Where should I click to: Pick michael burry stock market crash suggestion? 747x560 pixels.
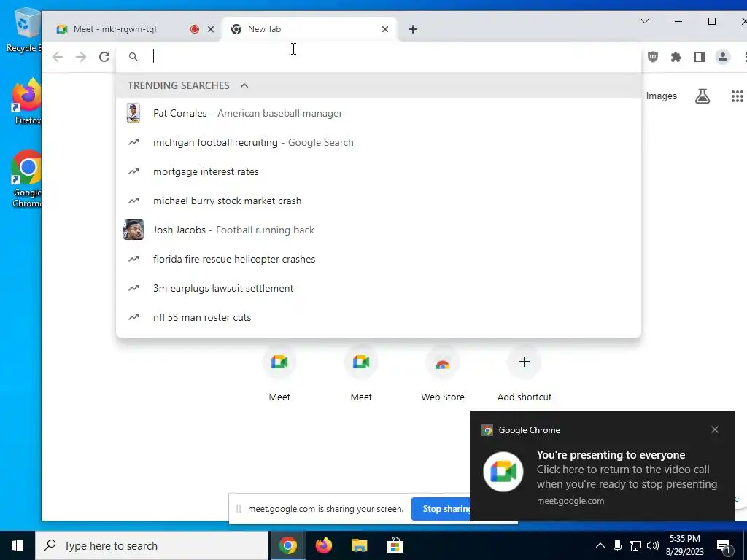379,201
